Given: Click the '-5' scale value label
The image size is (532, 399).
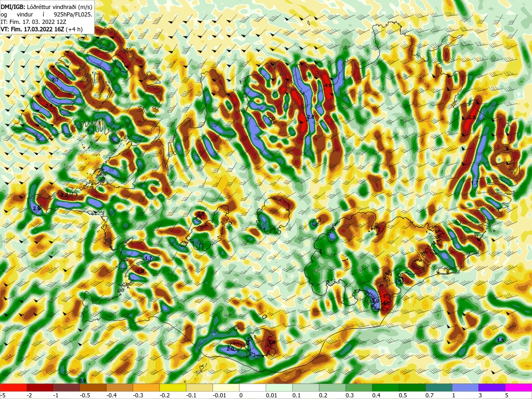Looking at the screenshot, I should point(2,395).
